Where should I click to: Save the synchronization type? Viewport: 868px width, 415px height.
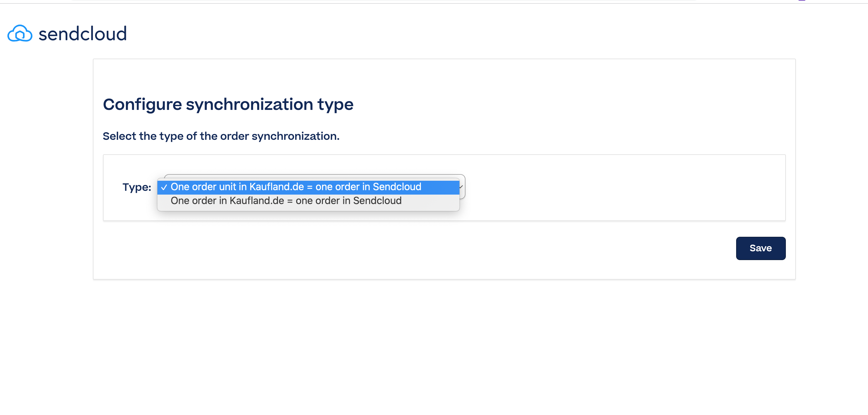pyautogui.click(x=760, y=248)
